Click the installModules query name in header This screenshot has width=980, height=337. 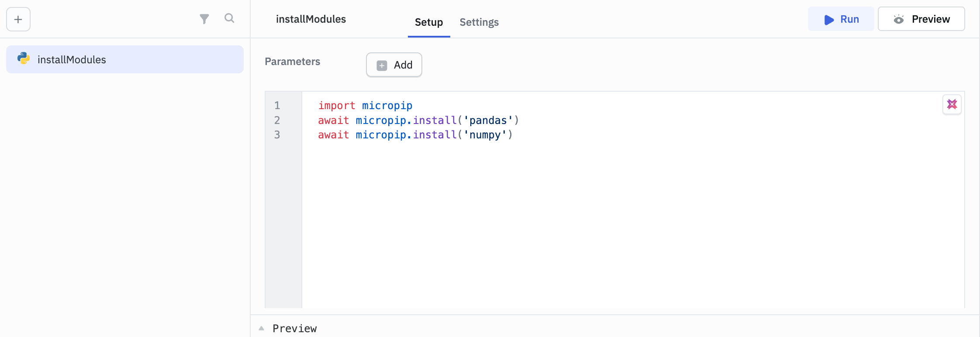tap(311, 19)
